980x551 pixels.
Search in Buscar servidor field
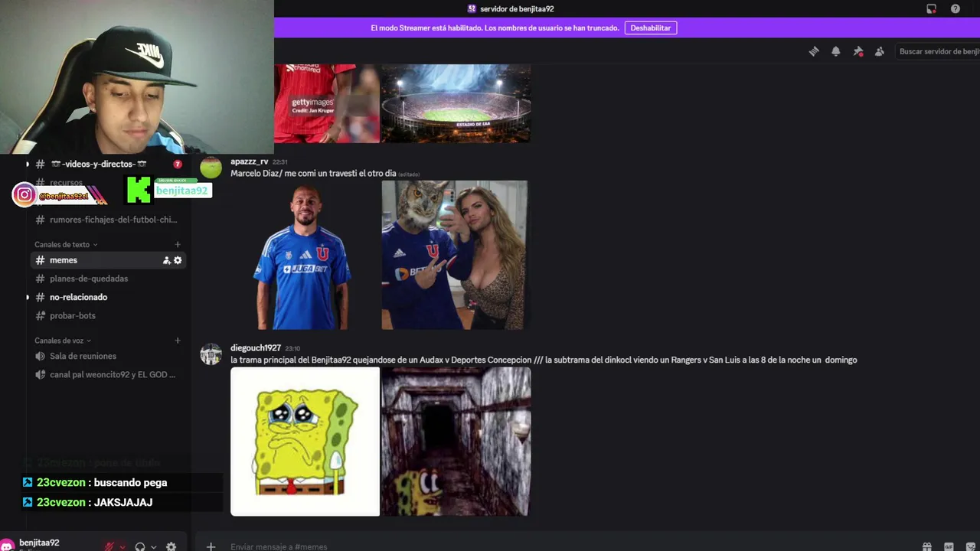[939, 51]
